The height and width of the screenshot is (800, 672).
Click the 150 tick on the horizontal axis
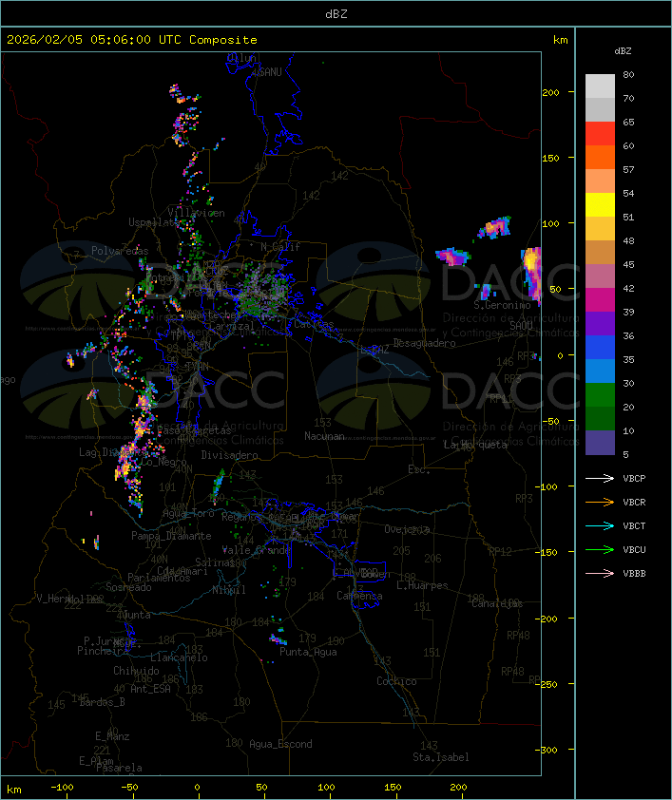coord(393,788)
